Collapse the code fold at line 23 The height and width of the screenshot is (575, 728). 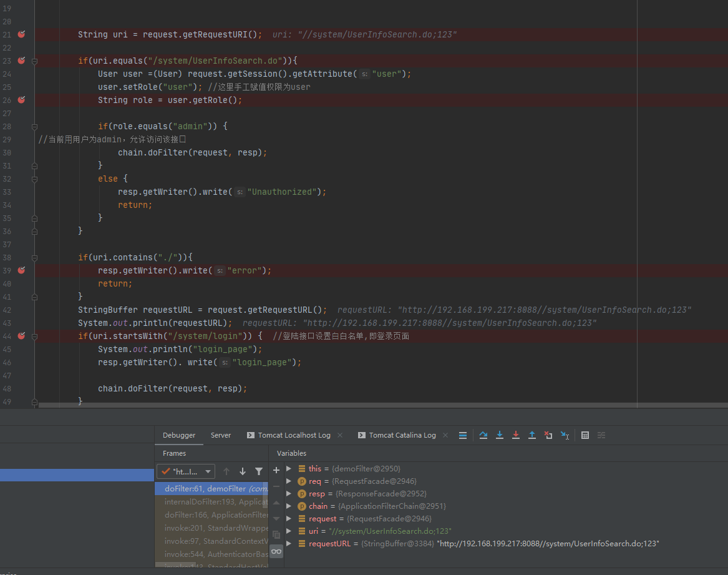point(34,61)
